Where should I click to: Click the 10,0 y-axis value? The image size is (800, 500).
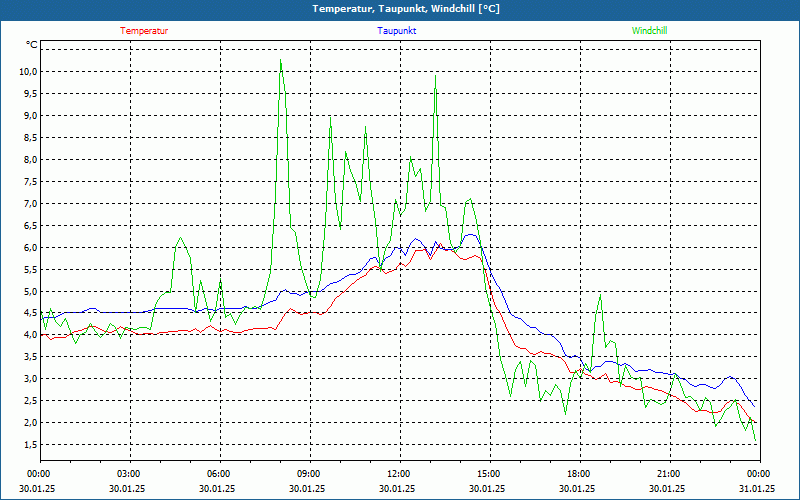28,71
